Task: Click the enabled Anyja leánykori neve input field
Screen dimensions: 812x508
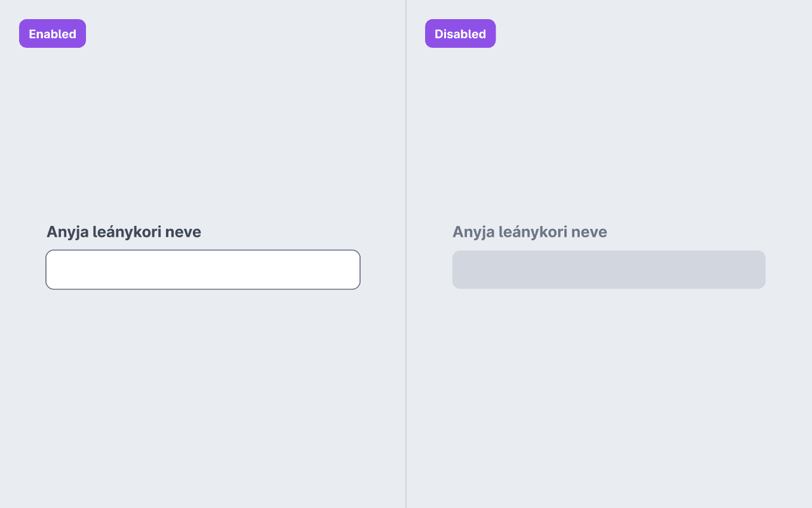Action: tap(203, 270)
